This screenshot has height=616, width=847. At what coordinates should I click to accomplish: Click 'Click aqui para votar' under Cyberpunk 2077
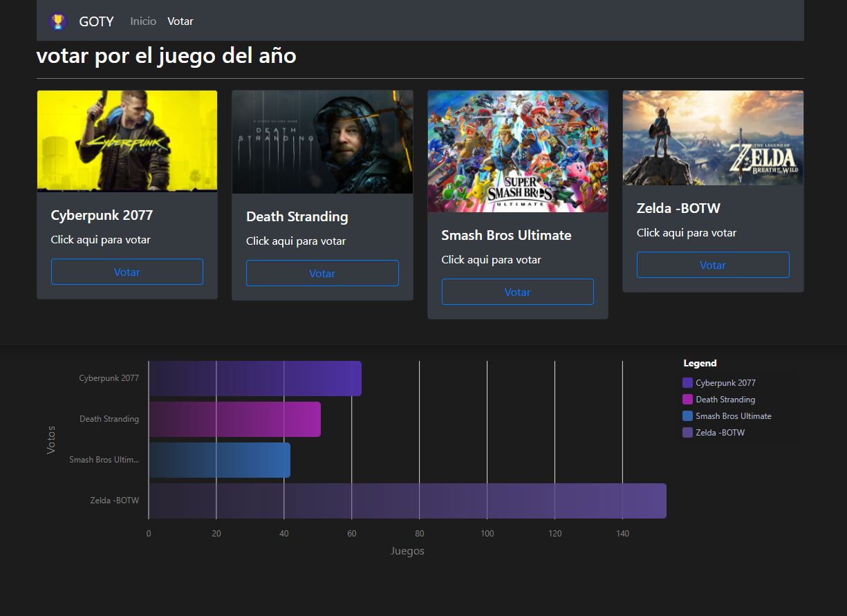point(101,240)
